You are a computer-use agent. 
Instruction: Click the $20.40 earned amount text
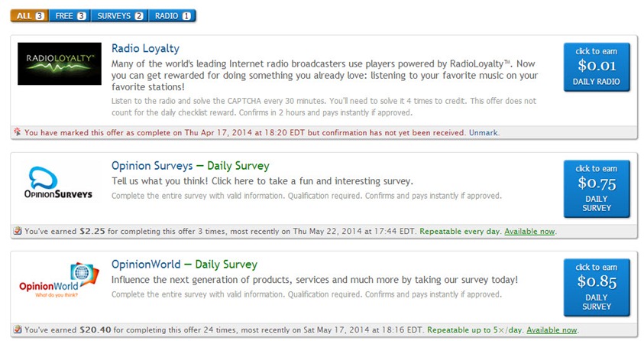[x=95, y=330]
